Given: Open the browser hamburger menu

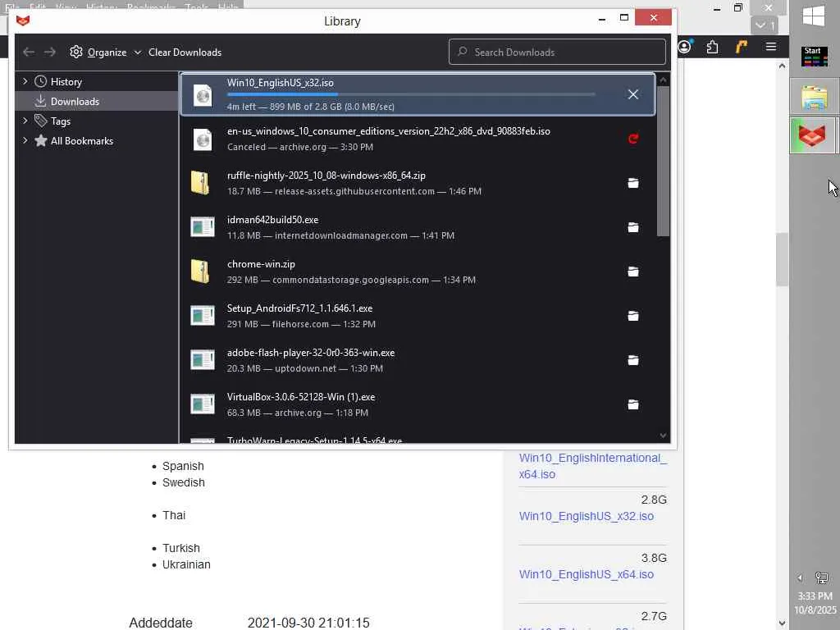Looking at the screenshot, I should click(x=771, y=47).
